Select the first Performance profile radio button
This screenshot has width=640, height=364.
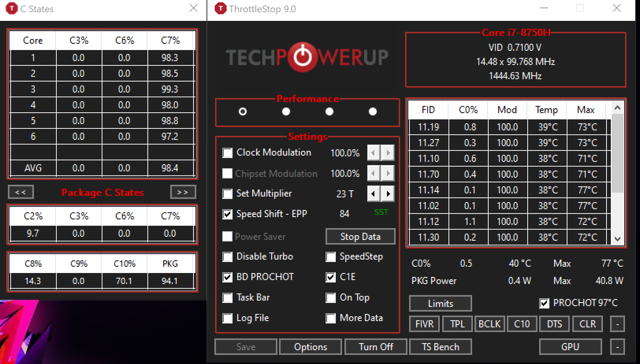[x=243, y=112]
